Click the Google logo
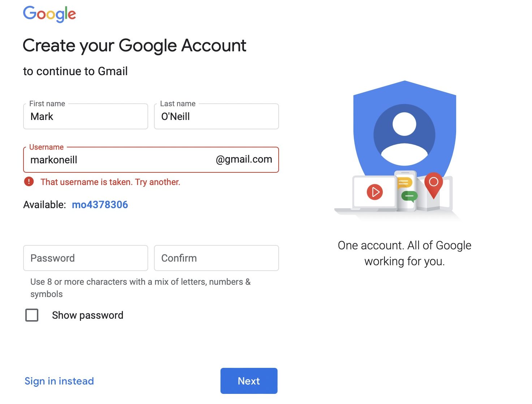 (50, 14)
